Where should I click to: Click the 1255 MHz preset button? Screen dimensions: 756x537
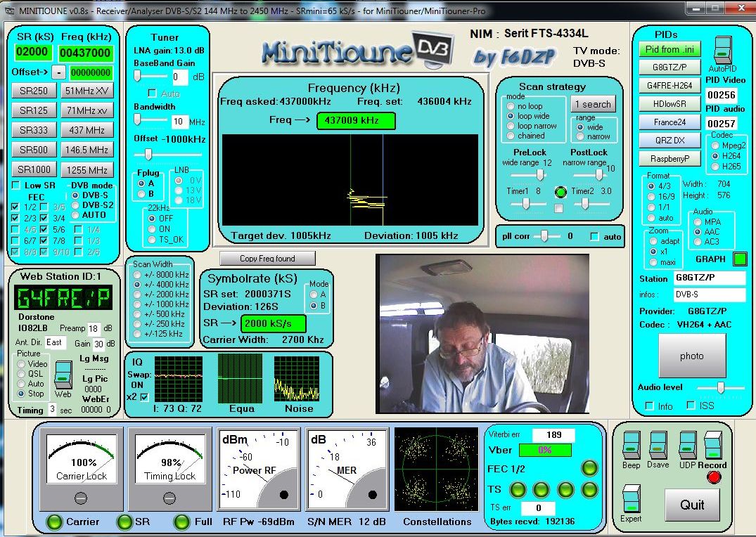[87, 169]
